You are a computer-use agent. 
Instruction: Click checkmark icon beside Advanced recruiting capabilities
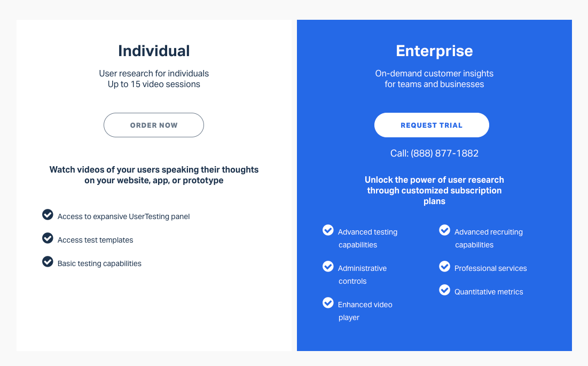click(445, 230)
